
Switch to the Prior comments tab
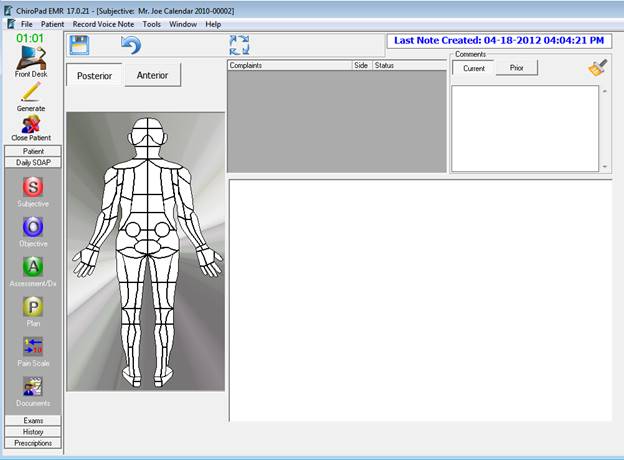click(x=516, y=68)
